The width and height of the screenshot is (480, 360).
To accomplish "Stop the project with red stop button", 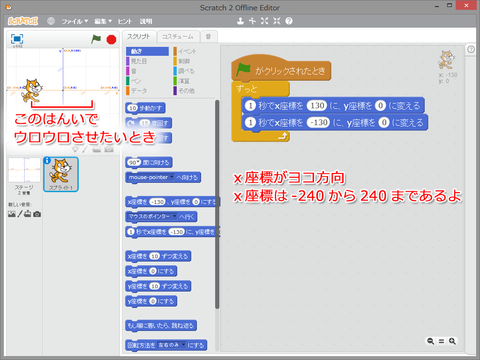I will [111, 40].
